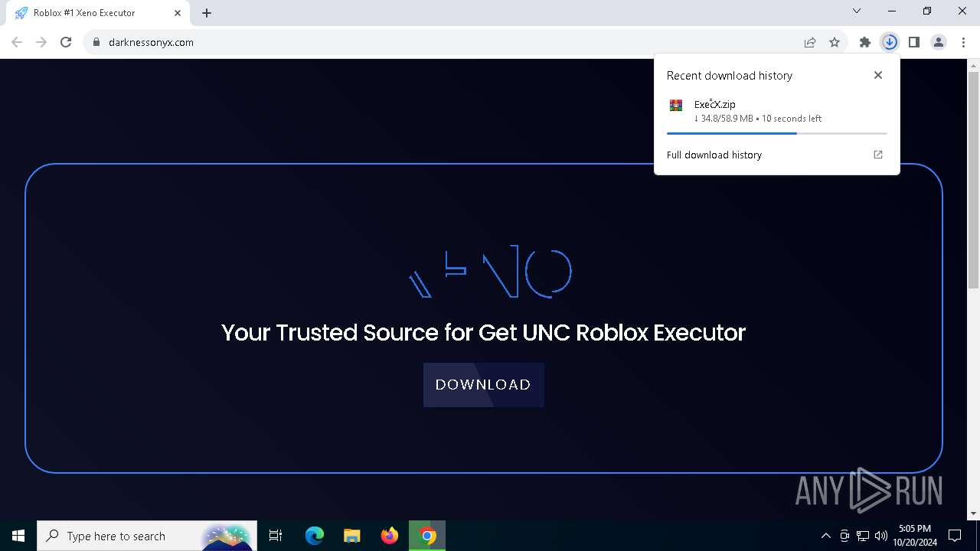Open the side panel icon
This screenshot has height=551, width=980.
[914, 42]
